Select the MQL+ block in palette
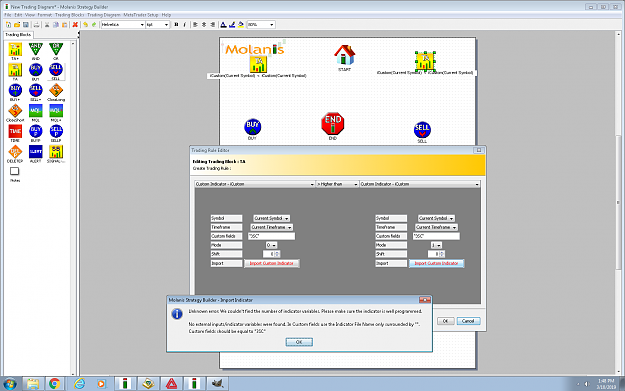Viewport: 625px width, 391px height. click(x=56, y=111)
